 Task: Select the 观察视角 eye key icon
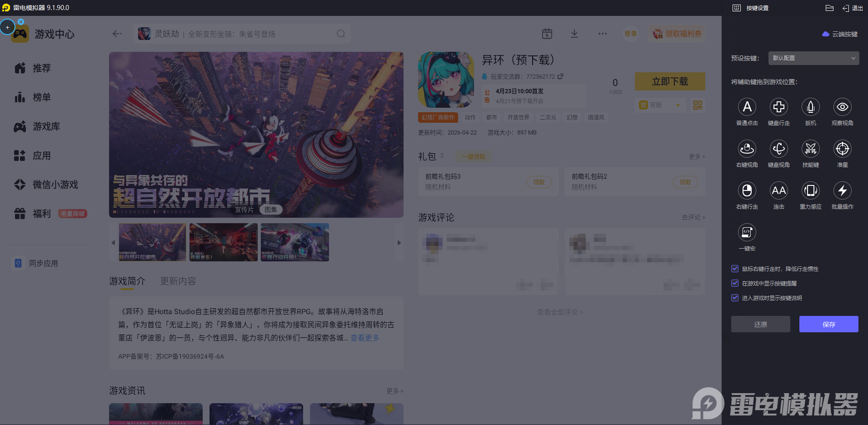tap(842, 107)
